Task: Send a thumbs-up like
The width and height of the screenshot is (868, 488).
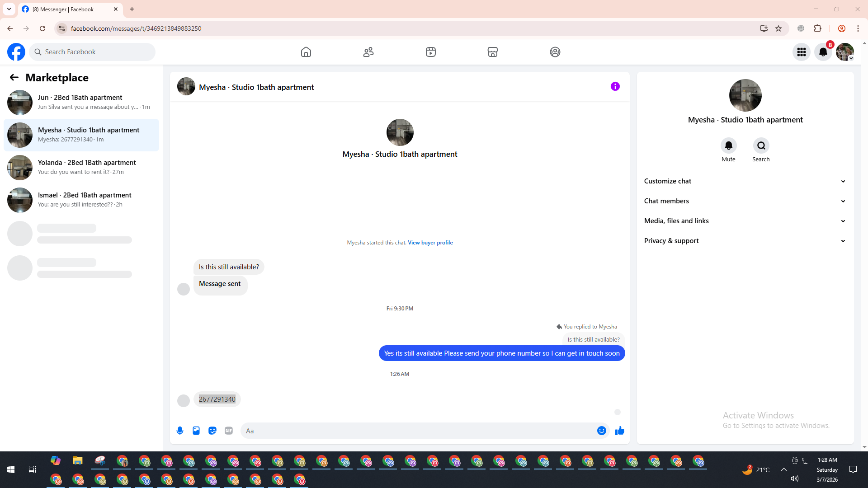Action: coord(619,431)
